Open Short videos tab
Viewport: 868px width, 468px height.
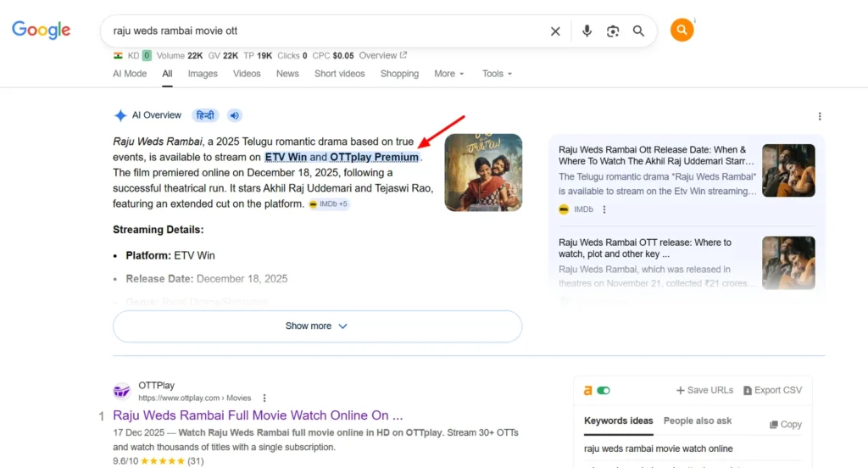pyautogui.click(x=339, y=74)
